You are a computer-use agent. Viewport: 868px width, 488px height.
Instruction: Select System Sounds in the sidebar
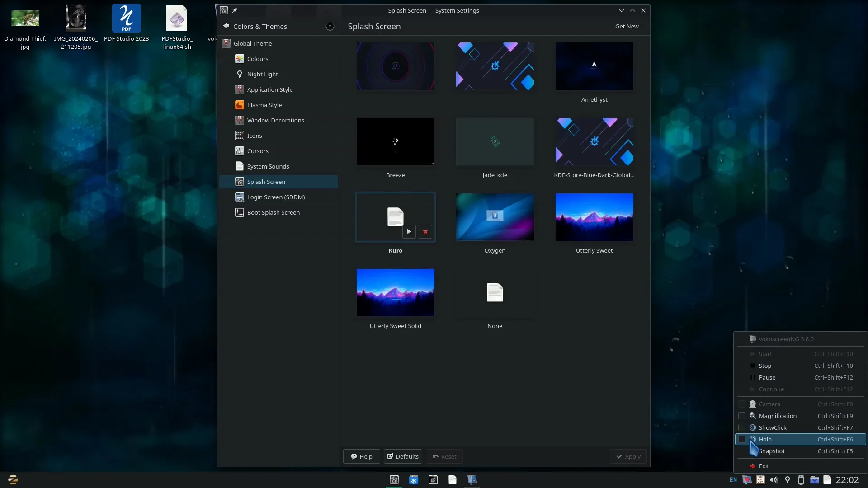[278, 166]
